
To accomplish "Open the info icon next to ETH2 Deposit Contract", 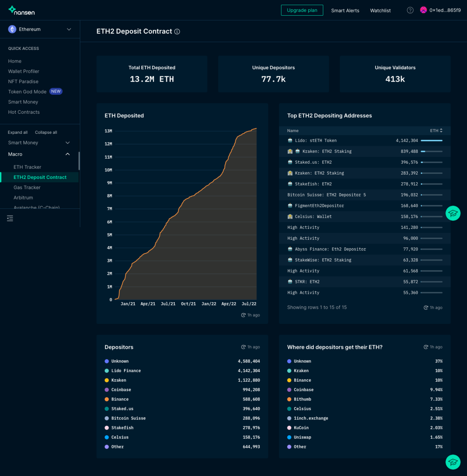I will click(x=177, y=32).
